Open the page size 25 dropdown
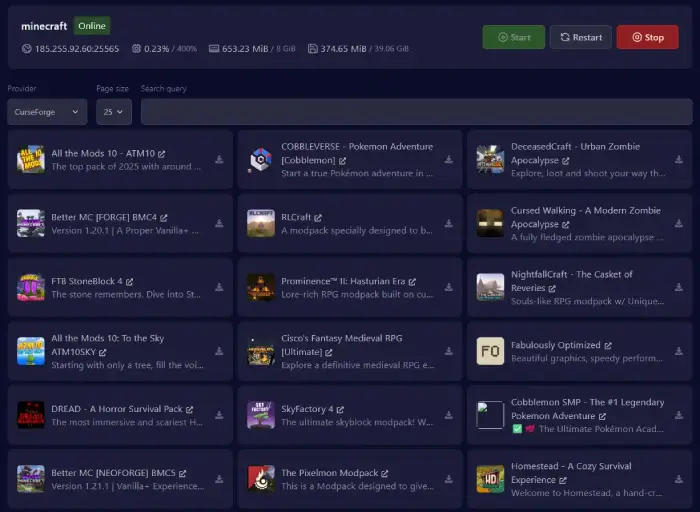The height and width of the screenshot is (512, 700). click(x=114, y=112)
